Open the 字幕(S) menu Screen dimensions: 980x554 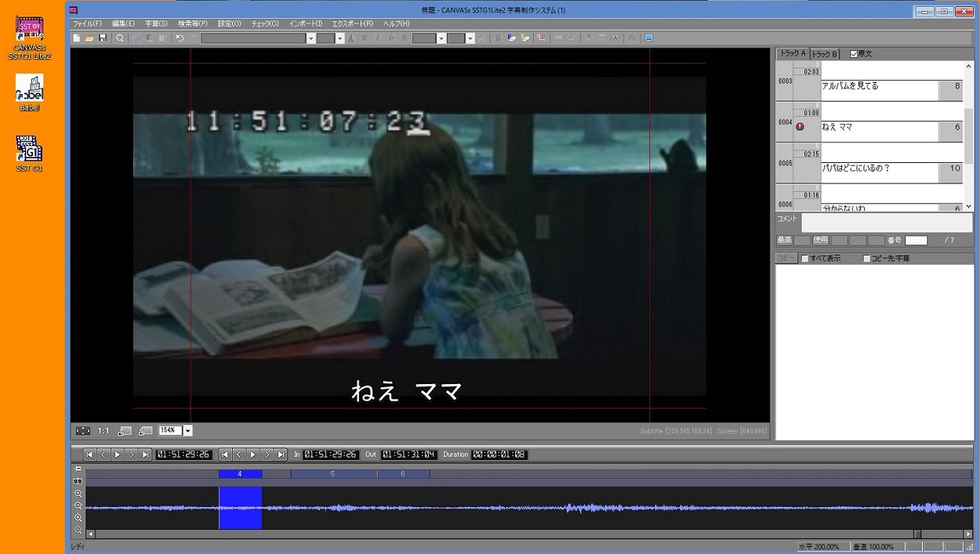[x=156, y=24]
